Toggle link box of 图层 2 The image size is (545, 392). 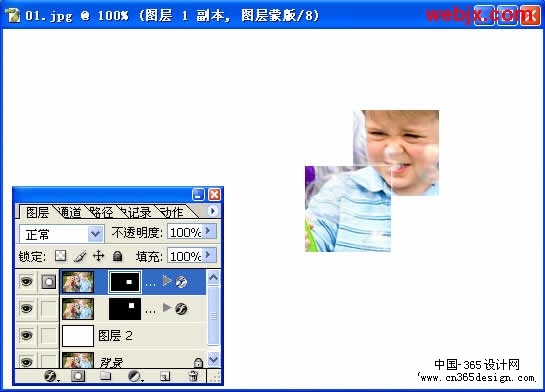(49, 336)
